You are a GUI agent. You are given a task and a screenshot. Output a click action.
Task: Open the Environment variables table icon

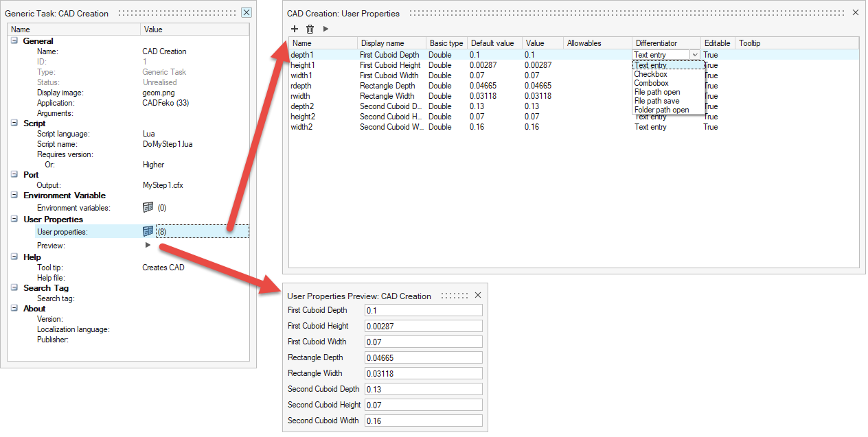(x=148, y=208)
